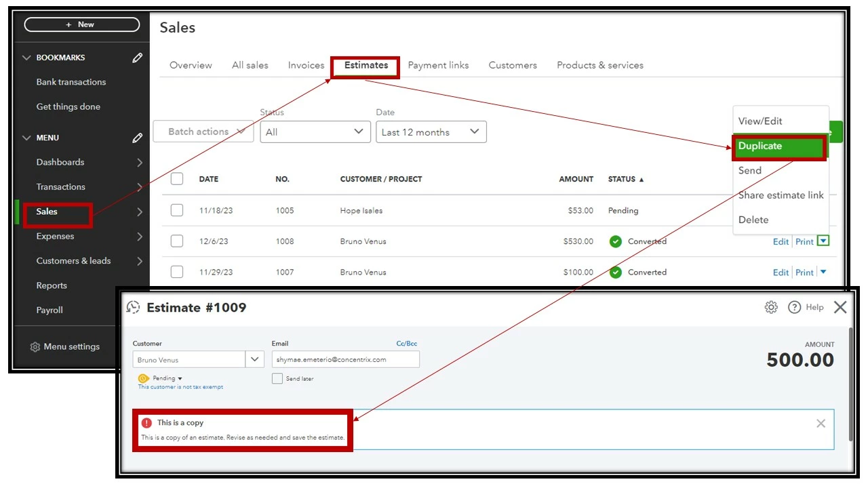Viewport: 868px width, 488px height.
Task: Click the green Converted check icon for 1008
Action: [616, 241]
